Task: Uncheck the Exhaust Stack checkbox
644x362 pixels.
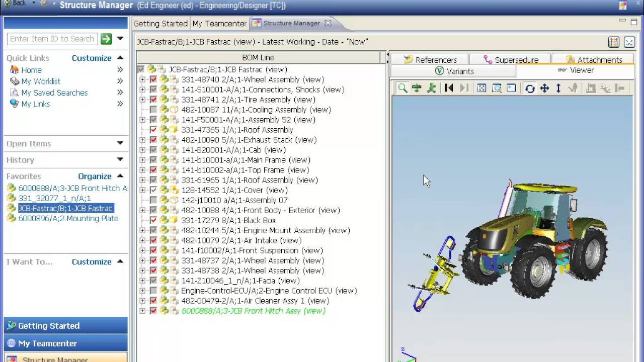Action: [x=153, y=140]
